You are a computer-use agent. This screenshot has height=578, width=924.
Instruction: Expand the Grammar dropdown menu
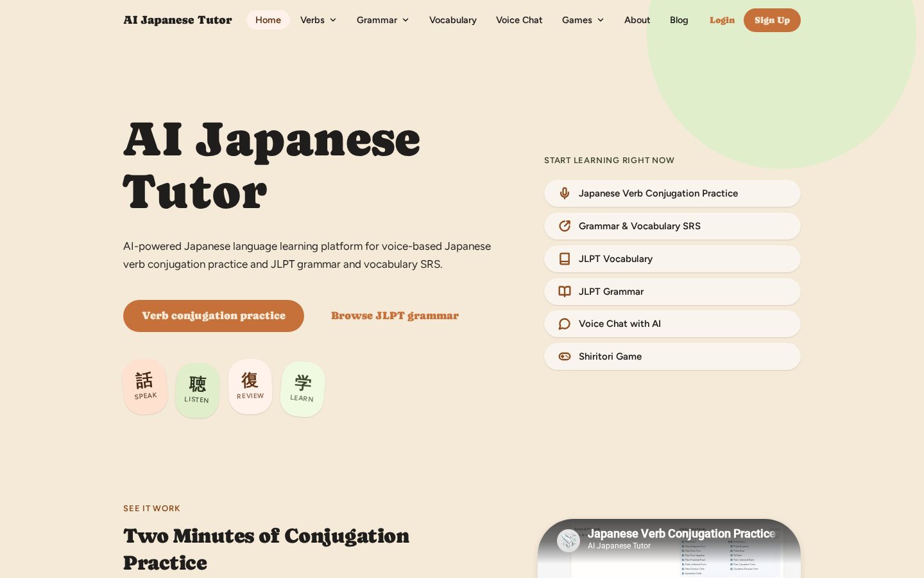382,20
